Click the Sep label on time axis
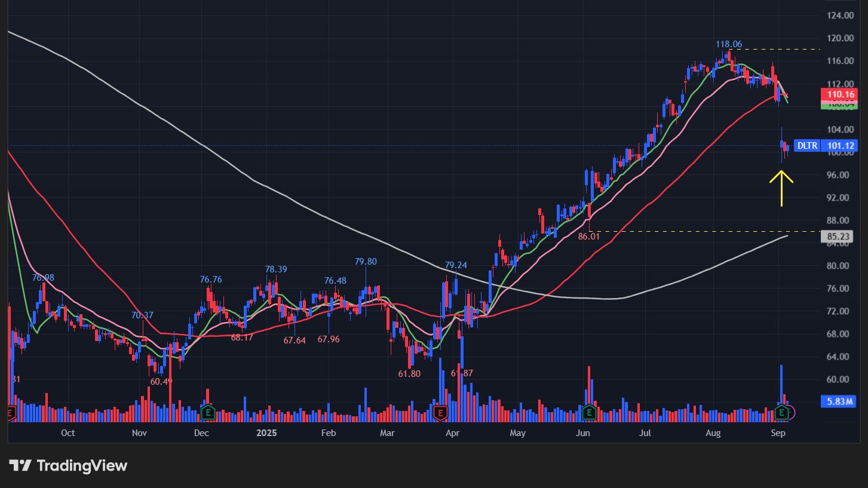The image size is (868, 488). coord(778,432)
